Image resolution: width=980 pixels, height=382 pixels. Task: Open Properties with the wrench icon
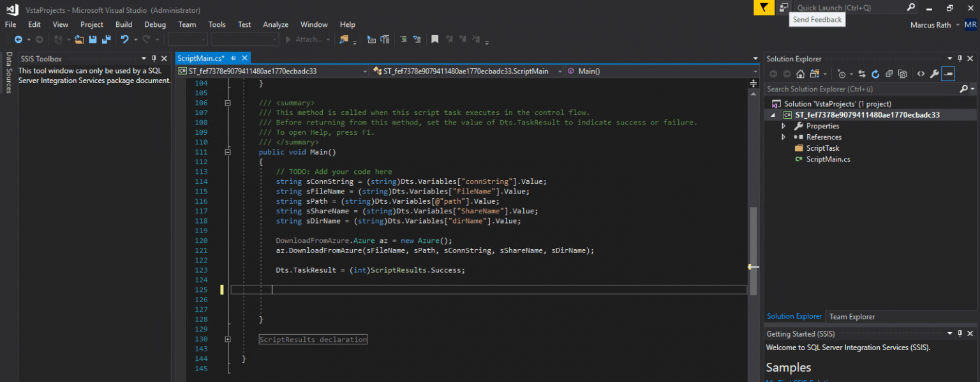pos(934,73)
